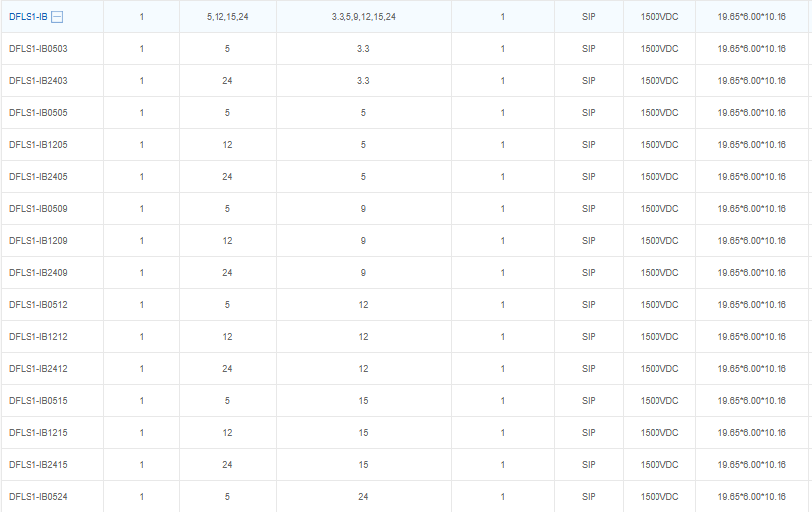Image resolution: width=812 pixels, height=512 pixels.
Task: Click output voltage 12 in DFLS1-IB2412 row
Action: pos(363,369)
